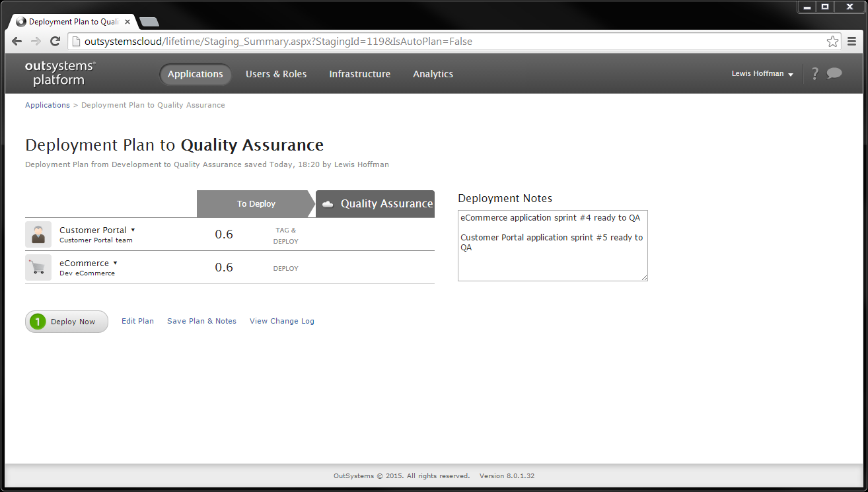
Task: Open help via the question mark icon
Action: point(814,73)
